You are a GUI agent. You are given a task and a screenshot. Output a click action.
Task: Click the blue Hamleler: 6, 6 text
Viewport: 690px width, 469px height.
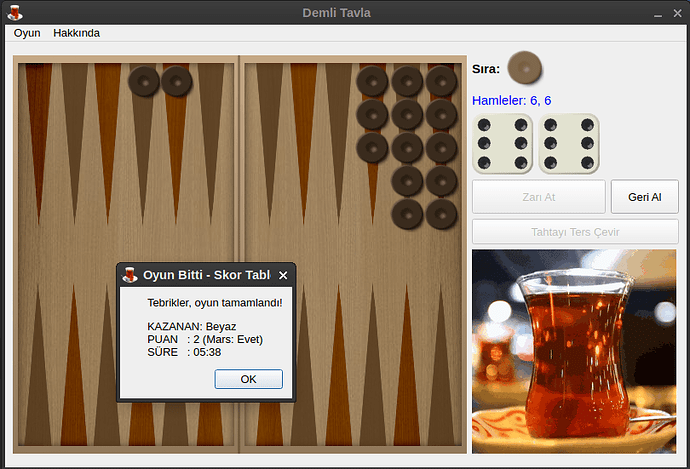[x=512, y=101]
